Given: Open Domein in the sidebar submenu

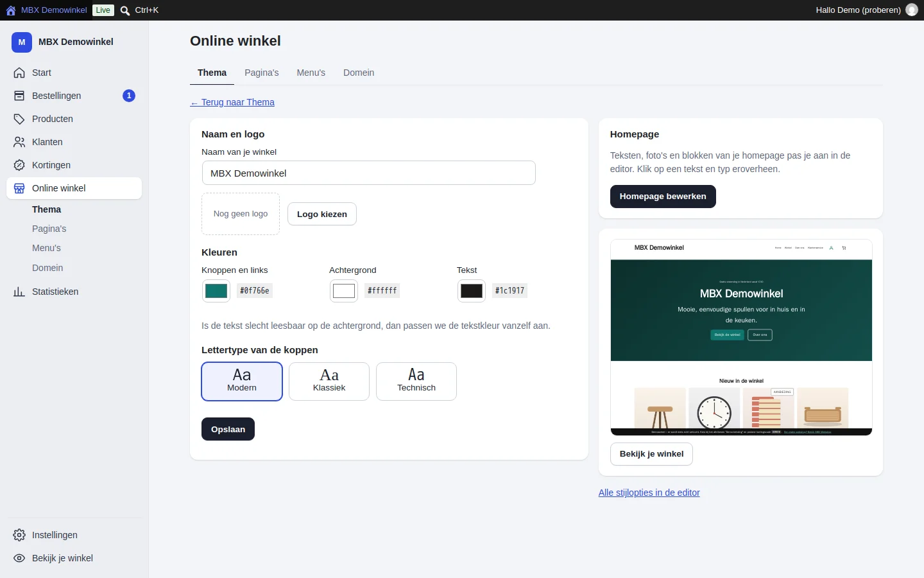Looking at the screenshot, I should pyautogui.click(x=47, y=268).
